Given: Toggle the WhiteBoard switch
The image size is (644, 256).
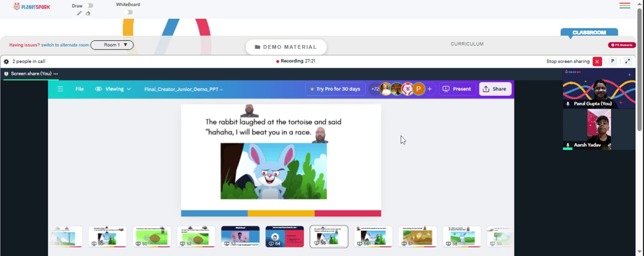Looking at the screenshot, I should [129, 12].
